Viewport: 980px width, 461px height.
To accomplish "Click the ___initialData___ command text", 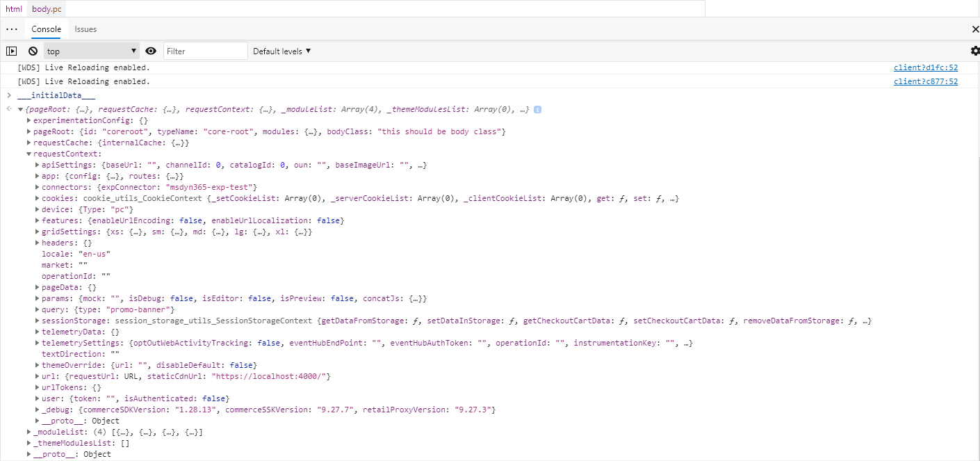I will pyautogui.click(x=56, y=95).
